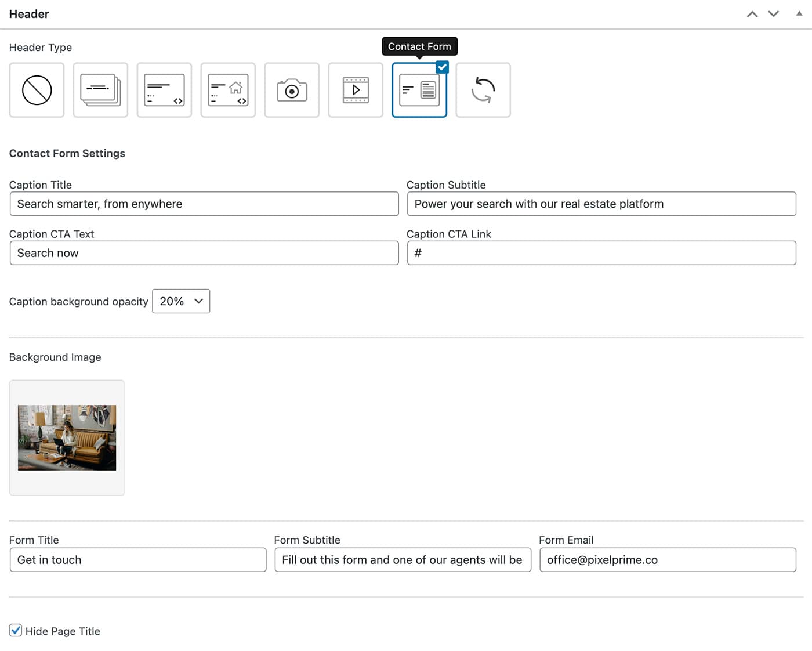Choose the video header type icon

click(356, 90)
